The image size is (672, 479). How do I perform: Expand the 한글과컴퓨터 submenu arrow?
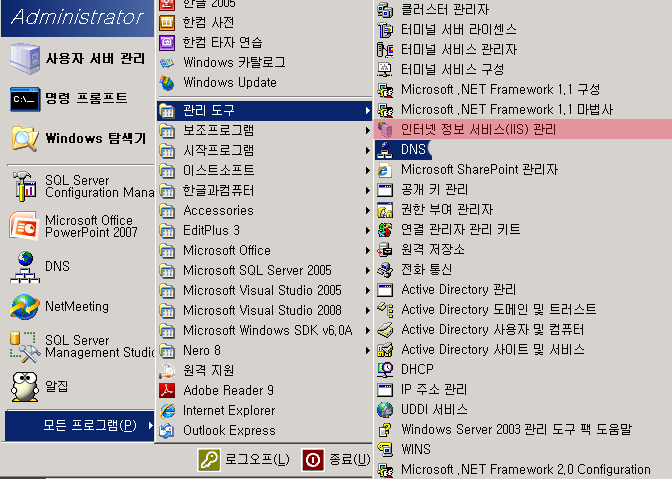click(x=367, y=190)
